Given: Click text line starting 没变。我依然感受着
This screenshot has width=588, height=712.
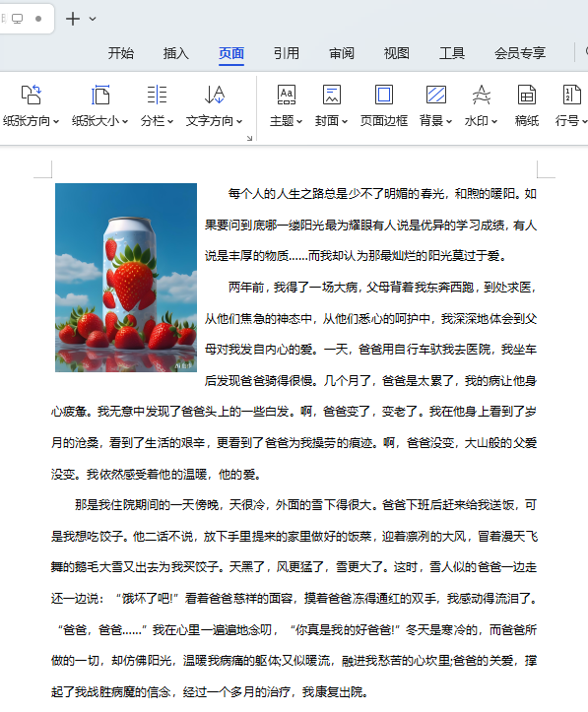Looking at the screenshot, I should (158, 475).
